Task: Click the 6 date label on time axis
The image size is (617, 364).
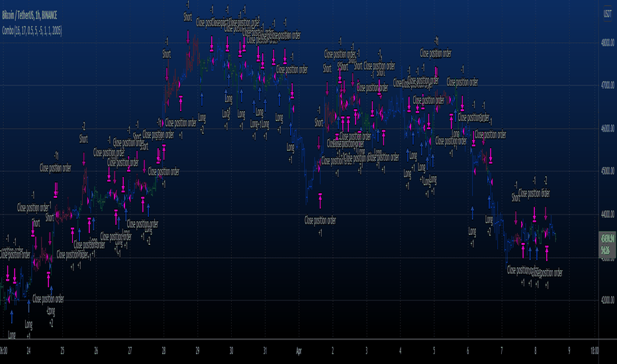Action: tap(467, 351)
